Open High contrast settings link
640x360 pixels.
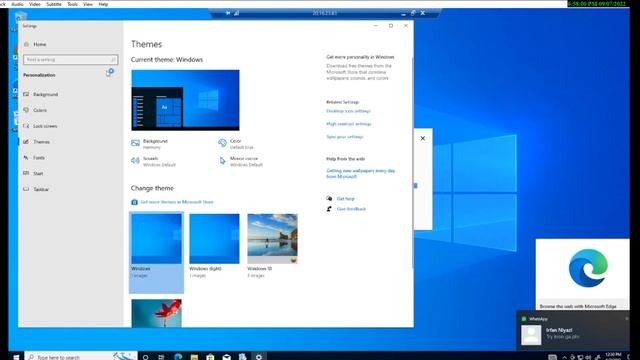click(x=349, y=124)
